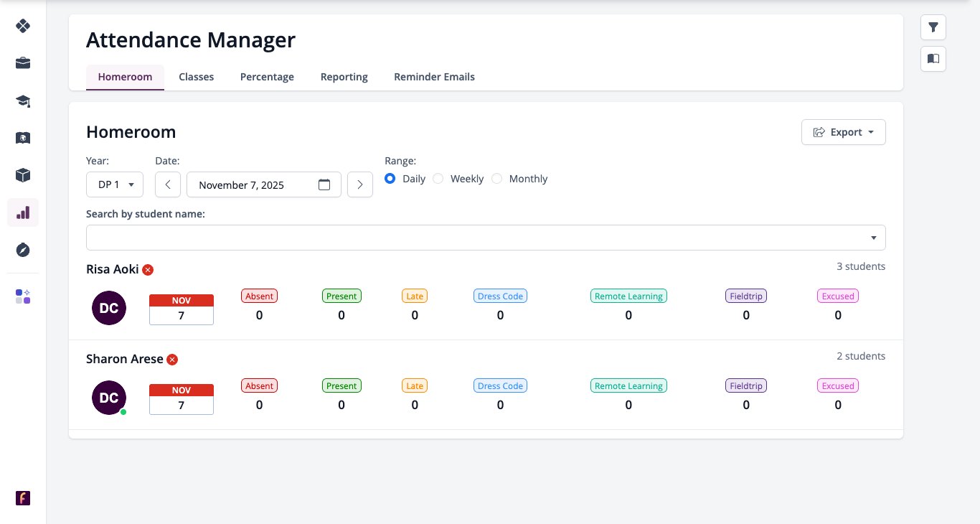The image size is (980, 524).
Task: Open the briefcase icon in sidebar
Action: (x=23, y=63)
